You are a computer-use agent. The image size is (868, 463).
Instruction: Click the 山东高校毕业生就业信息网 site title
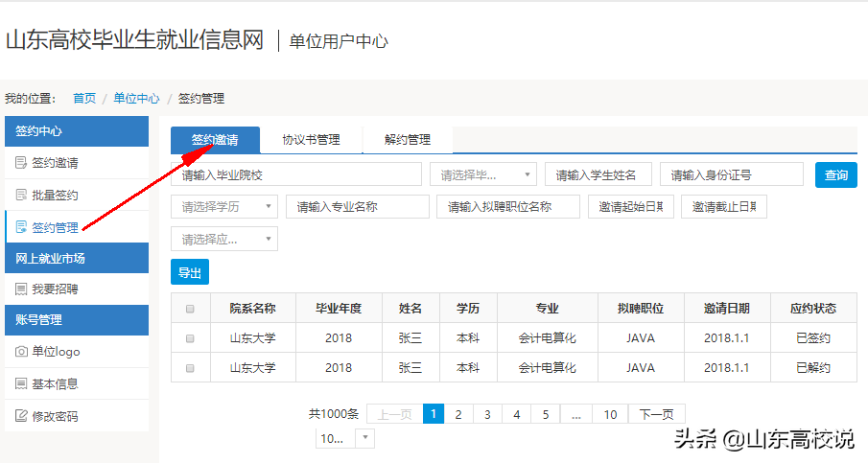click(x=134, y=40)
